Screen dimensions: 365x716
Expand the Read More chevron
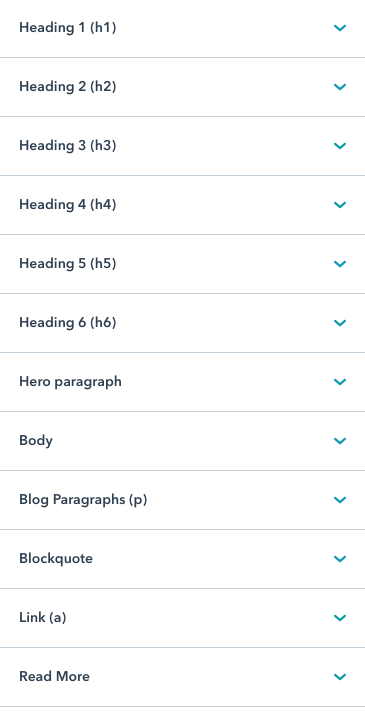[x=340, y=676]
